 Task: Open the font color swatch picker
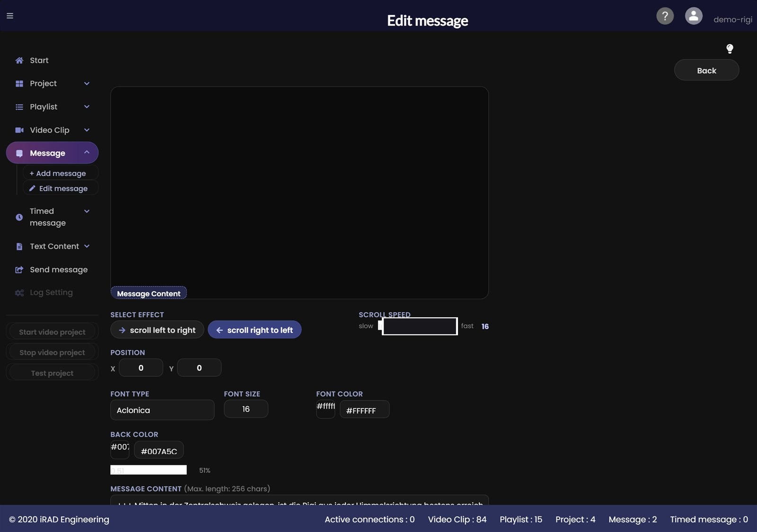(326, 409)
